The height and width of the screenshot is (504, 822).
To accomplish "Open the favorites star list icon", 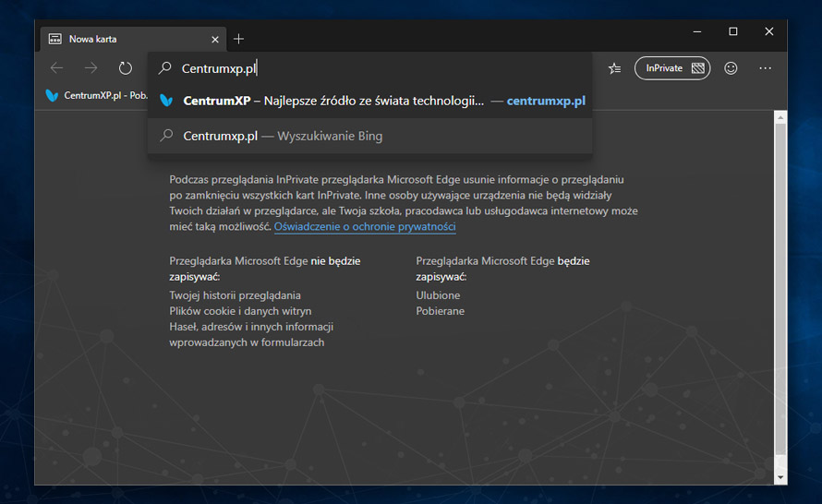I will pyautogui.click(x=614, y=68).
